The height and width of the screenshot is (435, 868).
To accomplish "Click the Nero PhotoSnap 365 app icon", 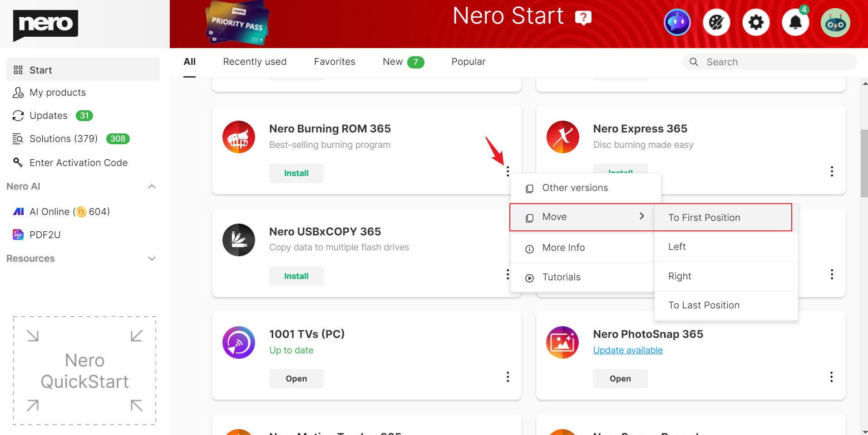I will tap(562, 342).
